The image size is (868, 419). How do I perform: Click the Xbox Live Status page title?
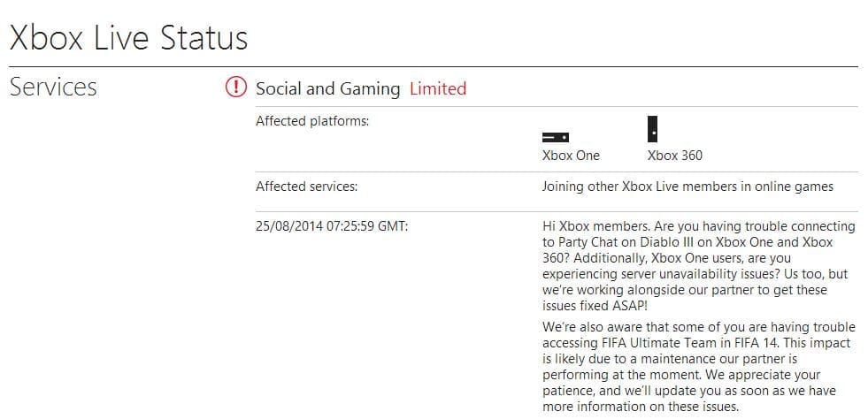128,38
